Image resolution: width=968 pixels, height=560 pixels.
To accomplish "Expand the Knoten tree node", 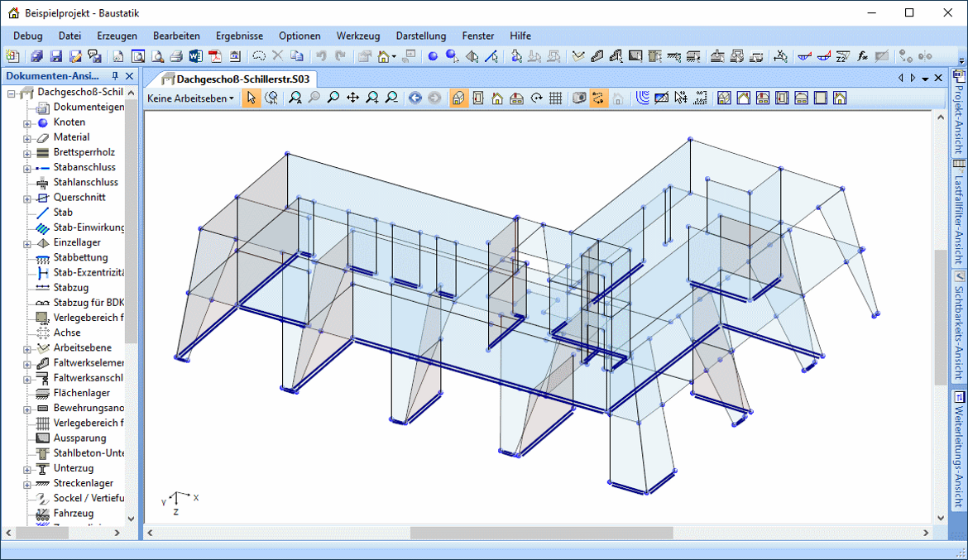I will click(x=27, y=123).
